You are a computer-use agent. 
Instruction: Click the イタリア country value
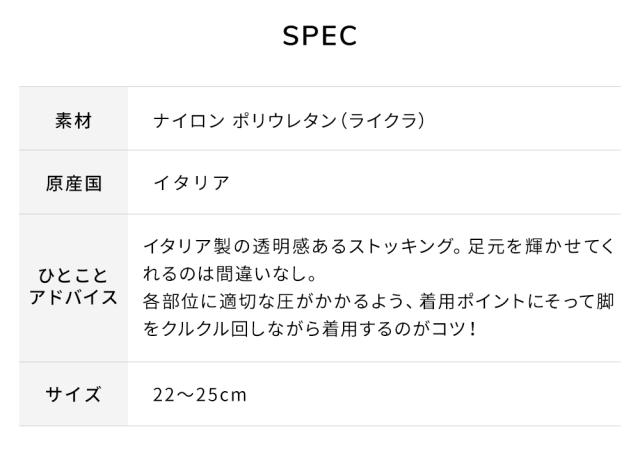tap(191, 182)
